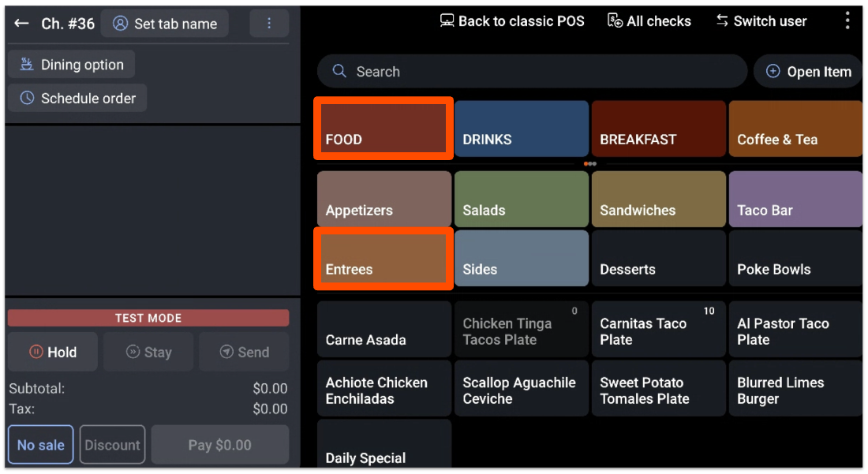
Task: Click the monitor icon next to Back to classic POS
Action: pyautogui.click(x=446, y=21)
